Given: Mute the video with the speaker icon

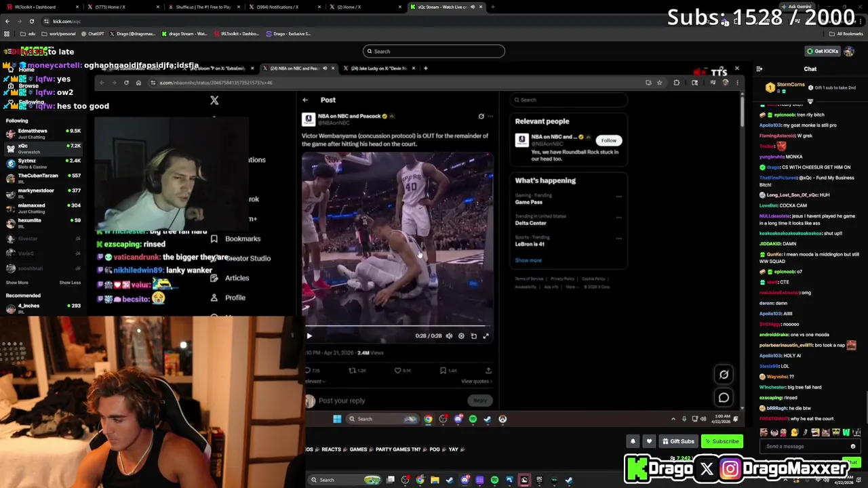Looking at the screenshot, I should click(x=449, y=335).
